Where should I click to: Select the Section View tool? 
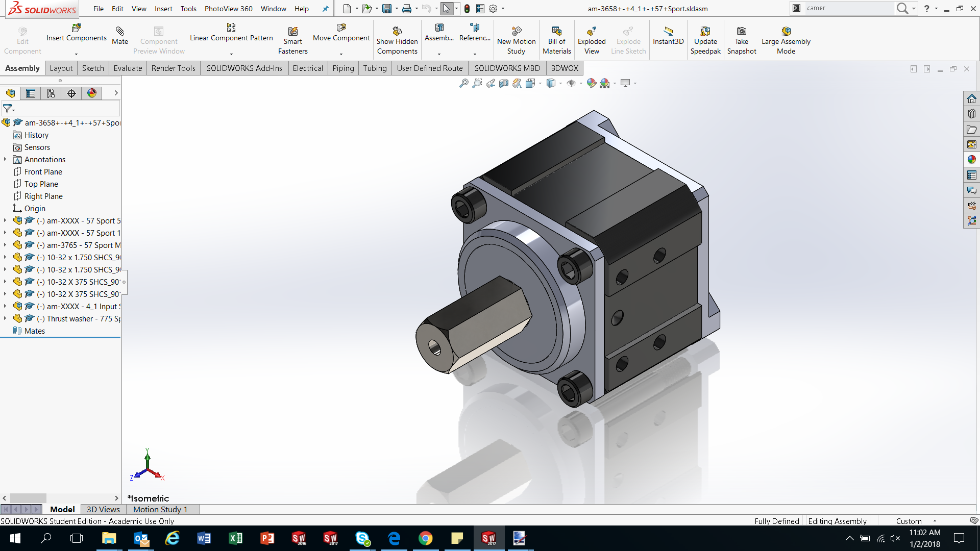click(504, 83)
